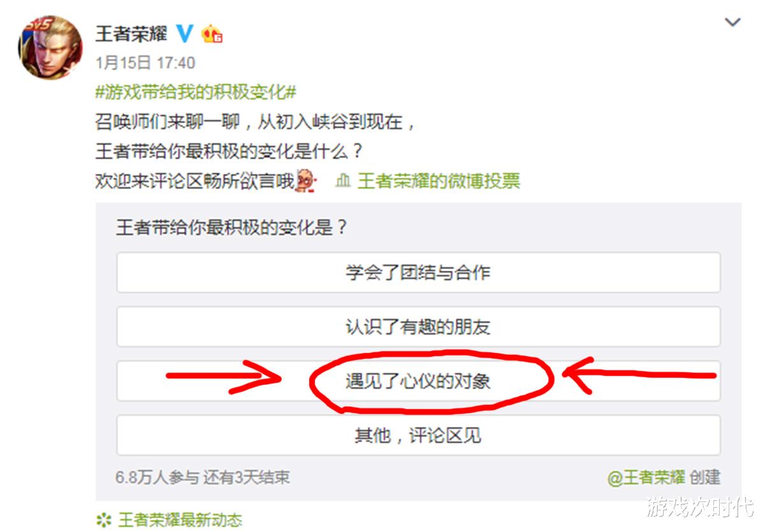Click the green pinwheel icon beside 最新动态

[x=103, y=520]
